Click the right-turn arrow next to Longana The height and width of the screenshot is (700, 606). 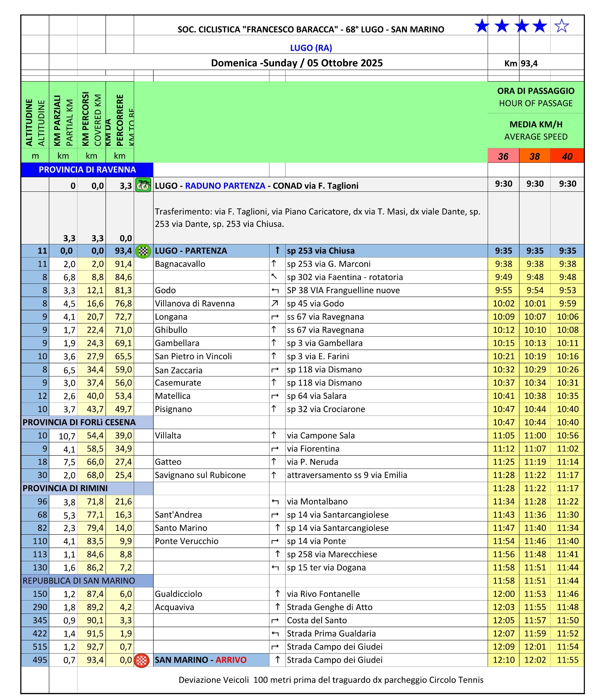pyautogui.click(x=274, y=317)
